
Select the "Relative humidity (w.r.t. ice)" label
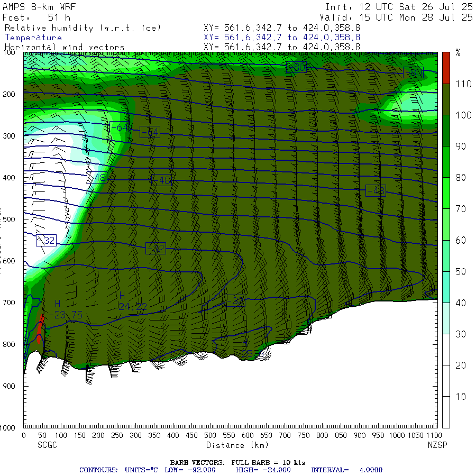pyautogui.click(x=83, y=28)
